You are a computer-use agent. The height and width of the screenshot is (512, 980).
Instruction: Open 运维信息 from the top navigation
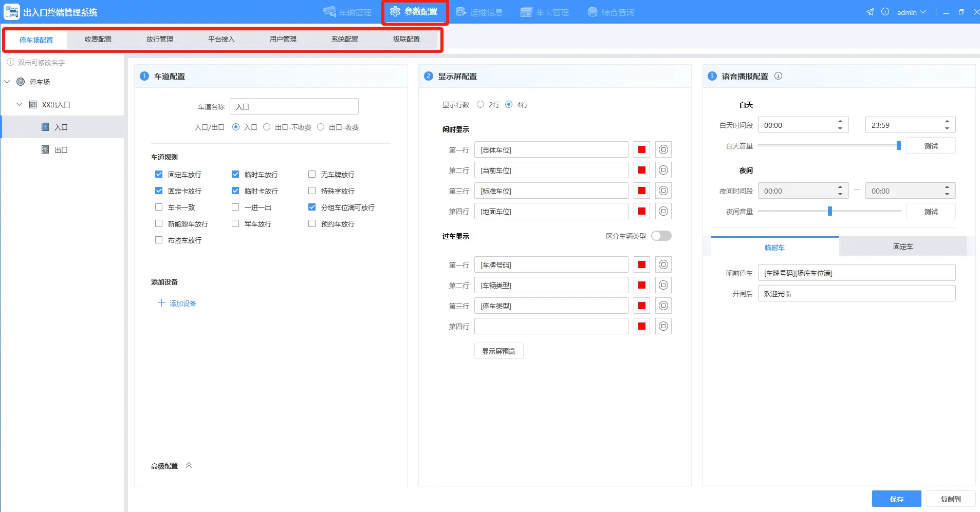(x=479, y=12)
